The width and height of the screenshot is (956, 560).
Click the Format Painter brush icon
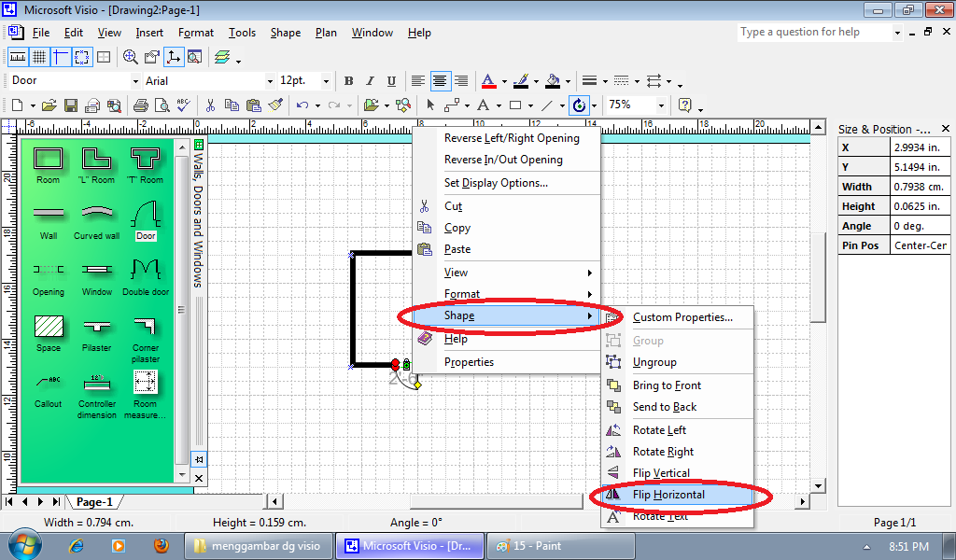275,105
